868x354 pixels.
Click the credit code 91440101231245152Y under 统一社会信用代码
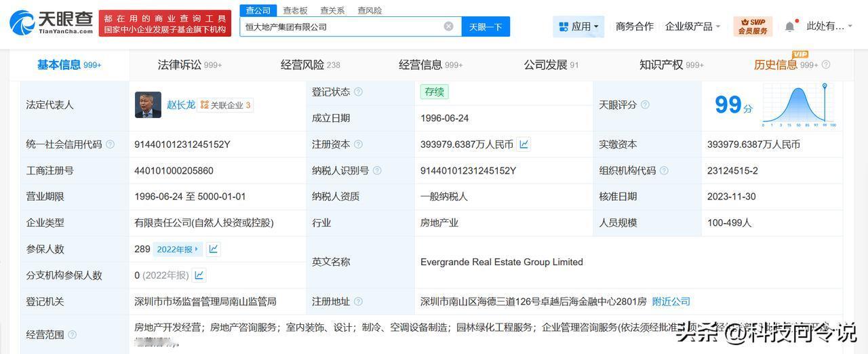point(182,144)
